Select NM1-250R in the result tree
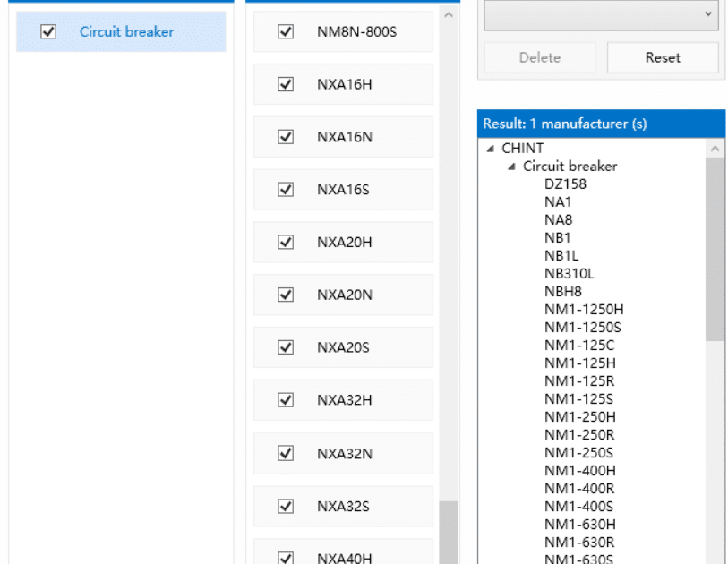 coord(579,434)
